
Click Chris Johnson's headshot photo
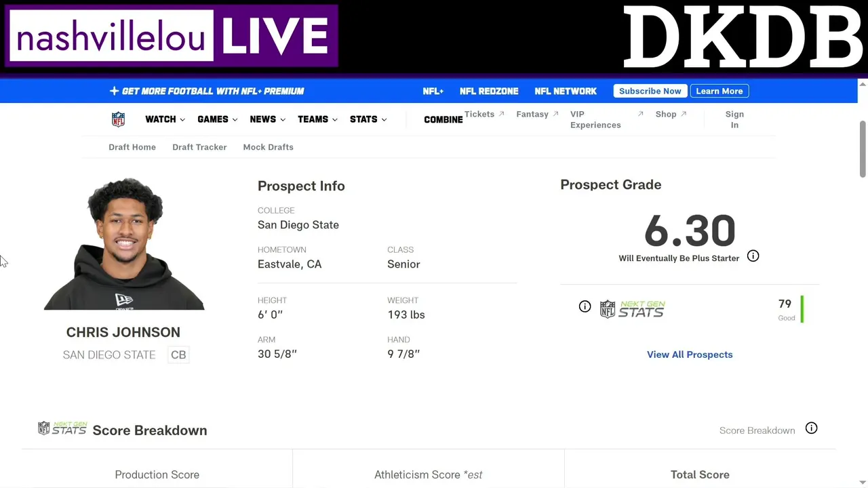[124, 244]
